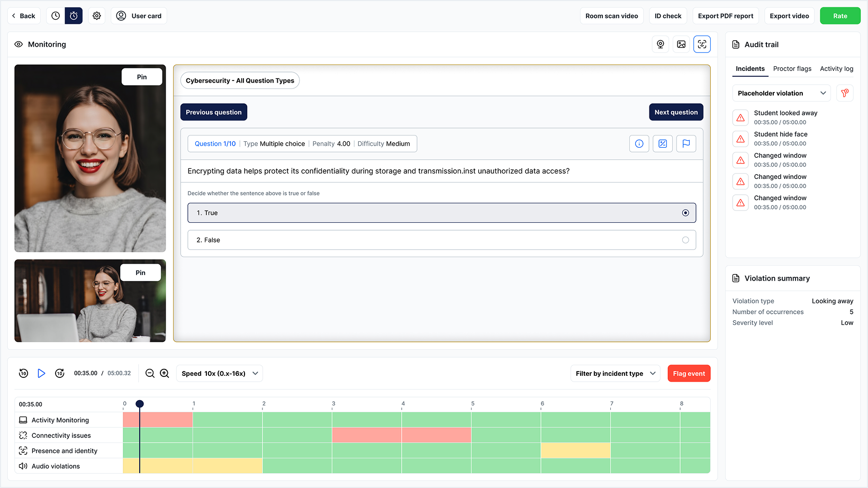The image size is (868, 488).
Task: Click the face scan icon in Monitoring header
Action: pos(702,44)
